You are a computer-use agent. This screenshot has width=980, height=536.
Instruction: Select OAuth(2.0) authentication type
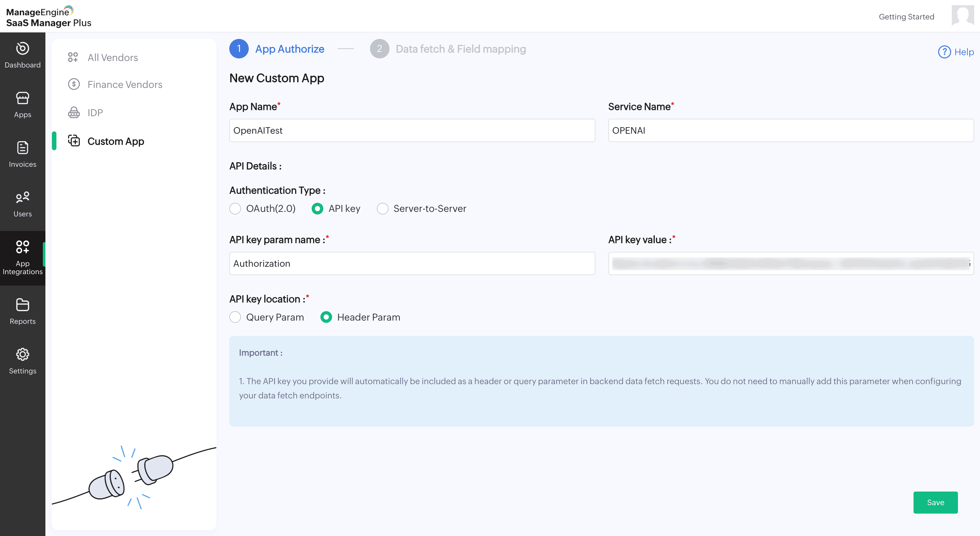coord(235,209)
